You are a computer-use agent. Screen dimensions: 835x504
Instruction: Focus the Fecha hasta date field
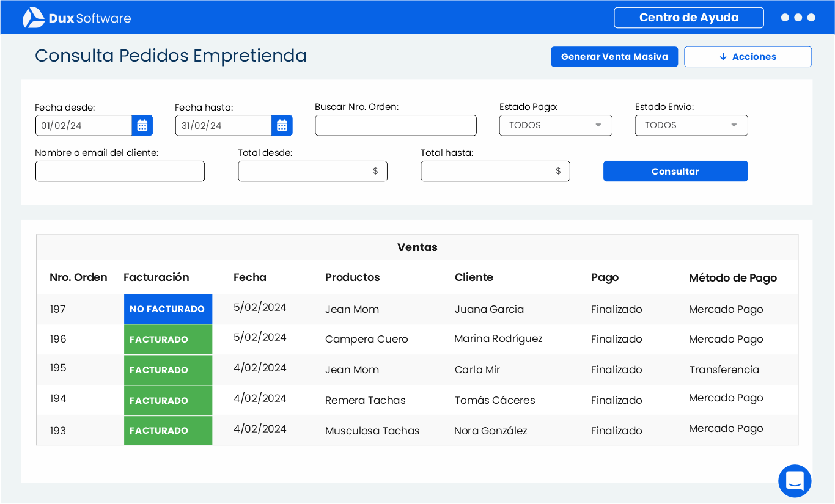[224, 125]
